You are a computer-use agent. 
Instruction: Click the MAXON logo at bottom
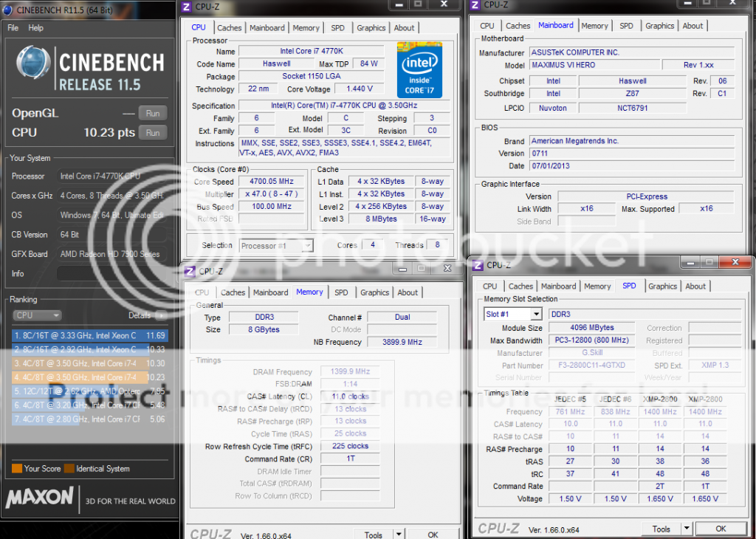click(40, 499)
